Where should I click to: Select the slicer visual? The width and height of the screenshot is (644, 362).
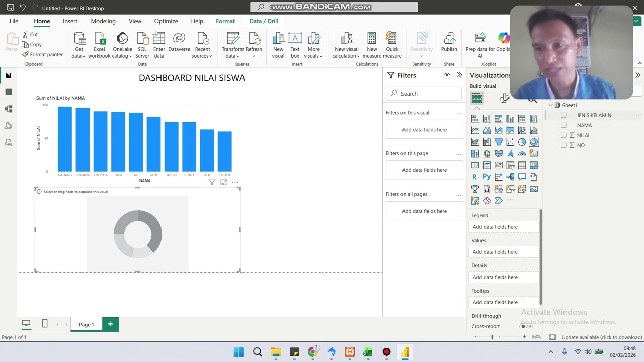(x=510, y=165)
